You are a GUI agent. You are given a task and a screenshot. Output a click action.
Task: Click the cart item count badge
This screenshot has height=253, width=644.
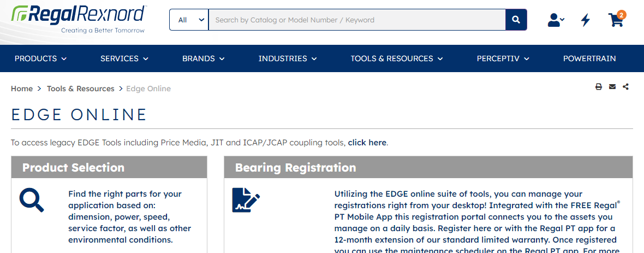pyautogui.click(x=622, y=15)
